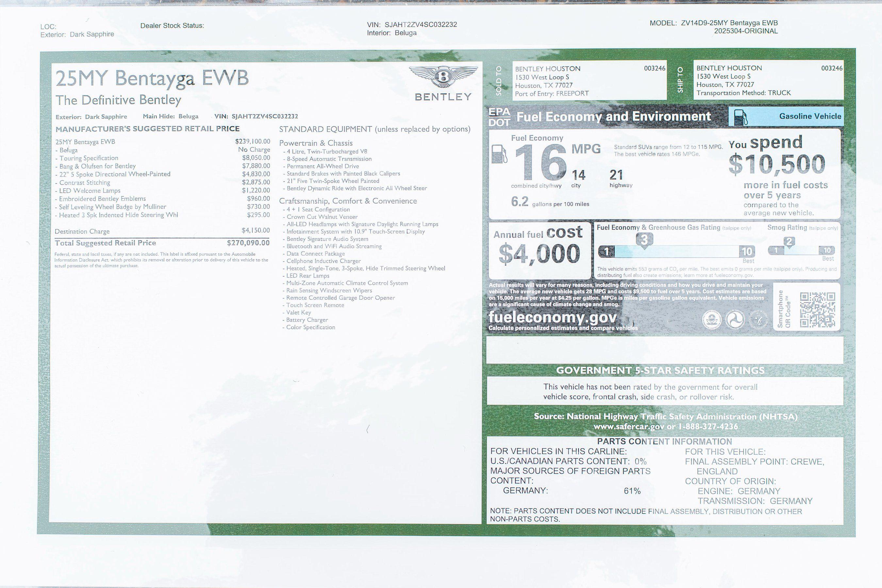Click the Destination Charge line
The width and height of the screenshot is (882, 588).
tap(82, 231)
